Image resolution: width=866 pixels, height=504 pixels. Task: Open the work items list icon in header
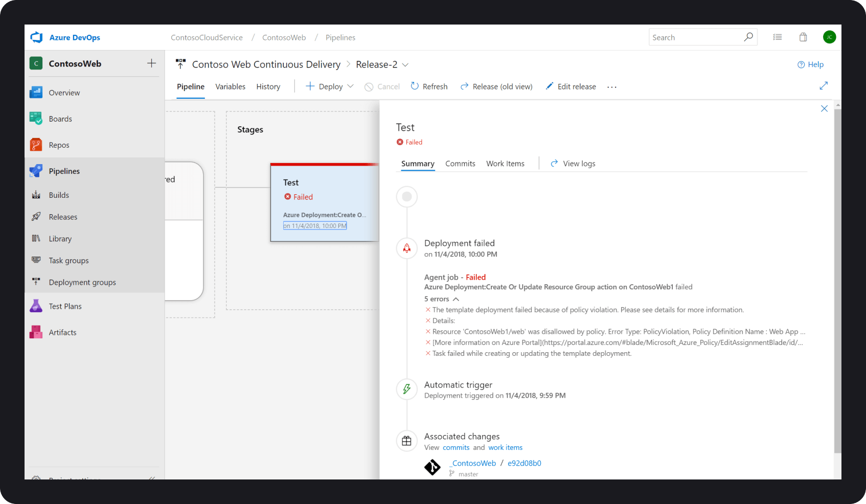tap(777, 37)
